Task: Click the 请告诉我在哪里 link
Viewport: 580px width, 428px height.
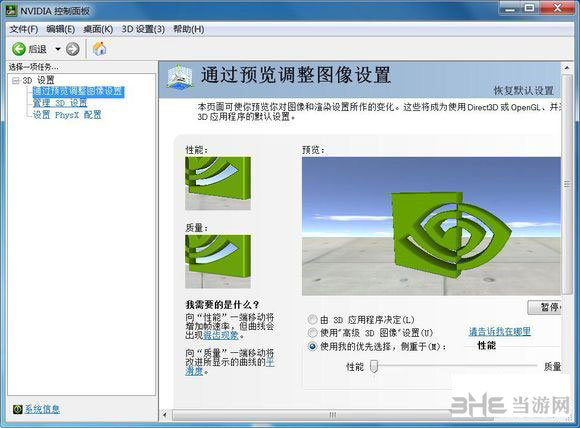Action: (500, 331)
